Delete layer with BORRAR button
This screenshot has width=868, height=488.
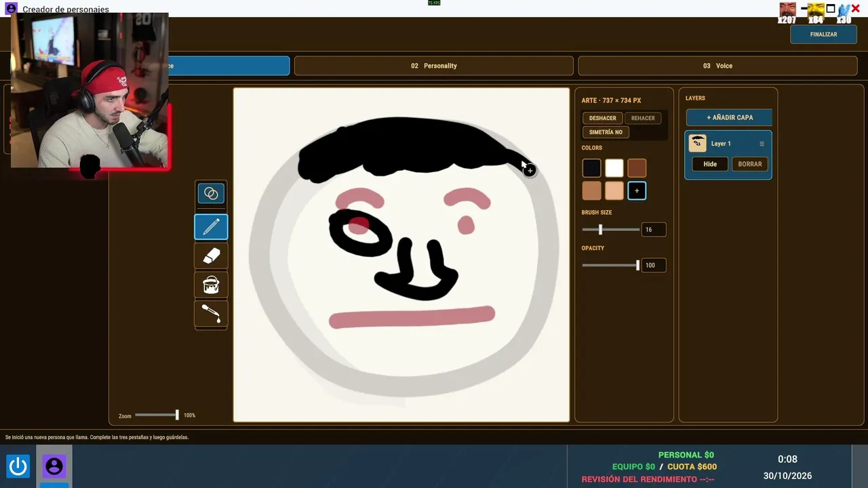(x=749, y=164)
